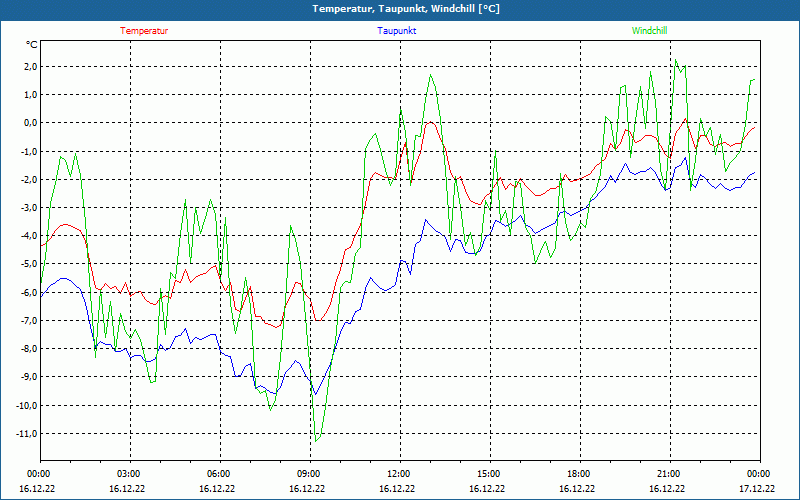Click the 1,0 y-axis value
Image resolution: width=800 pixels, height=500 pixels.
[x=30, y=95]
